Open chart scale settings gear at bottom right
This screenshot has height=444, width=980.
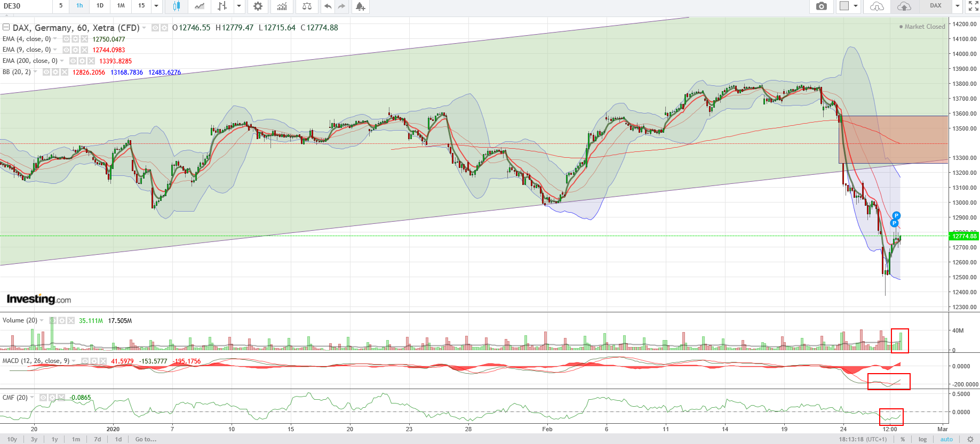point(970,439)
